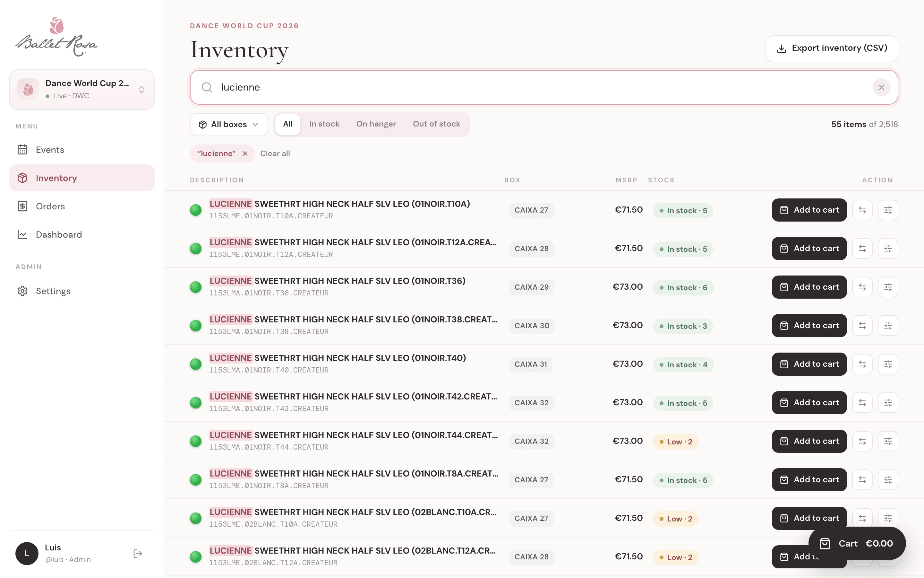The width and height of the screenshot is (924, 578).
Task: Click swap icon in the T44 row
Action: click(x=862, y=441)
